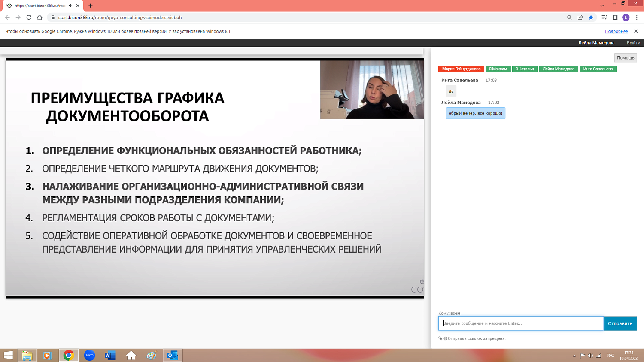Click the chat message input field
The image size is (644, 362).
[519, 323]
